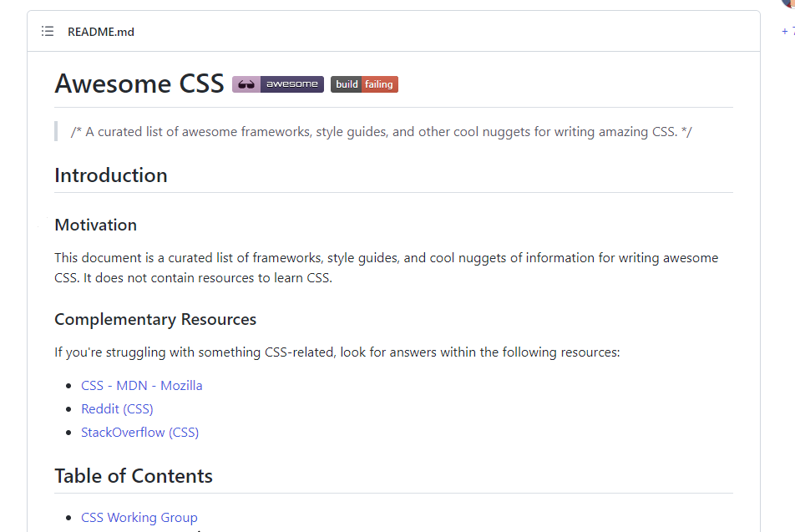The image size is (795, 532).
Task: Open the StackOverflow (CSS) link
Action: (x=140, y=432)
